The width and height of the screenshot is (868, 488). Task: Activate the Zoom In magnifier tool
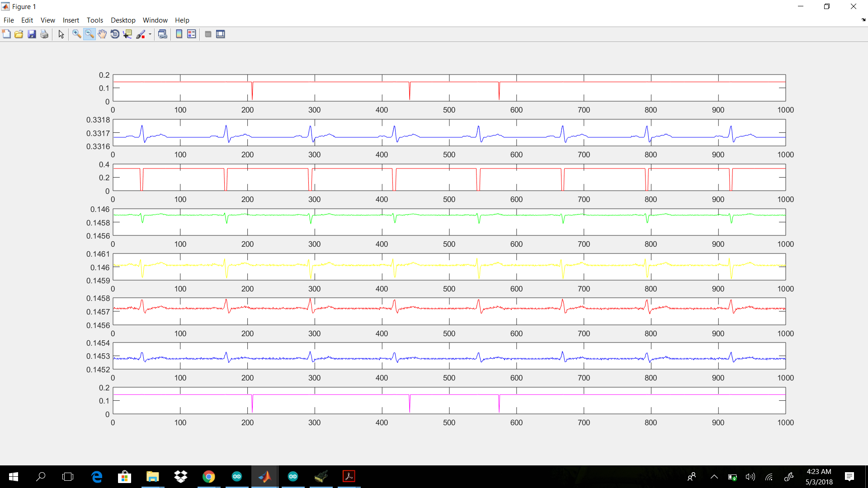point(76,34)
